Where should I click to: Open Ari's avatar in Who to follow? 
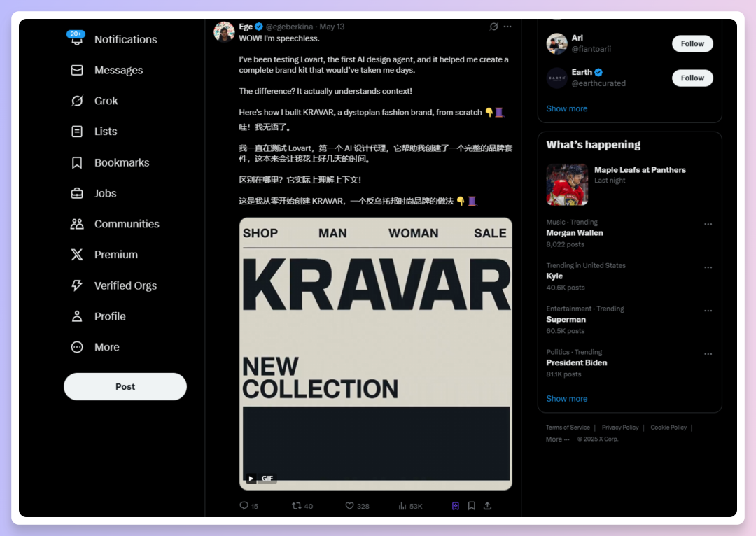557,43
